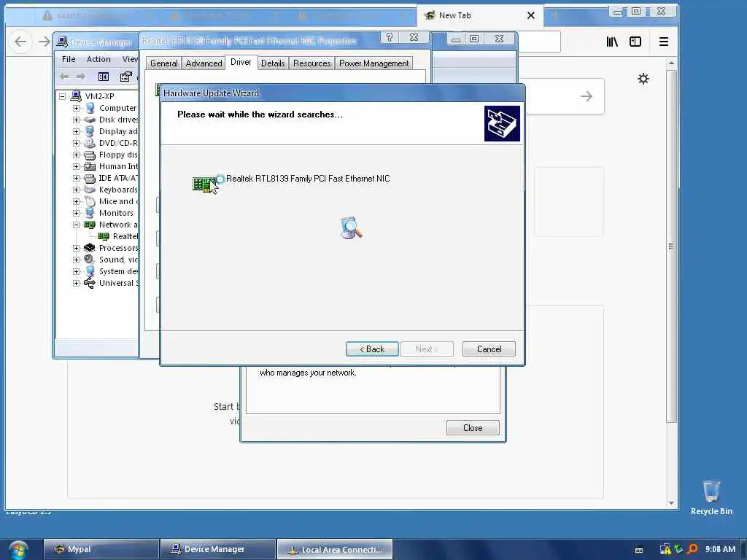Click the Sound, video controllers icon
The width and height of the screenshot is (747, 560).
pos(89,260)
